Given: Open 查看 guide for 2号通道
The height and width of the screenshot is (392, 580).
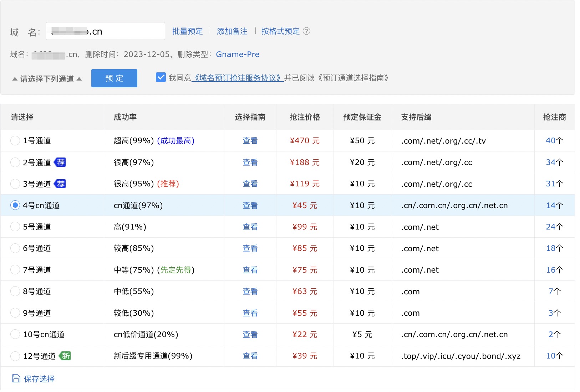Looking at the screenshot, I should pyautogui.click(x=250, y=163).
